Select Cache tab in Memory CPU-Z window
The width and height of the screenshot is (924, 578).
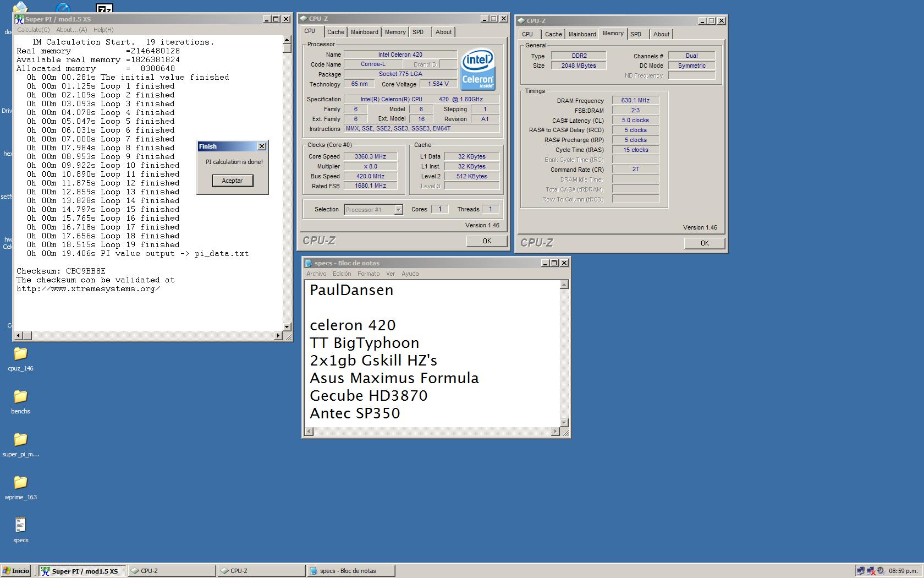coord(553,34)
